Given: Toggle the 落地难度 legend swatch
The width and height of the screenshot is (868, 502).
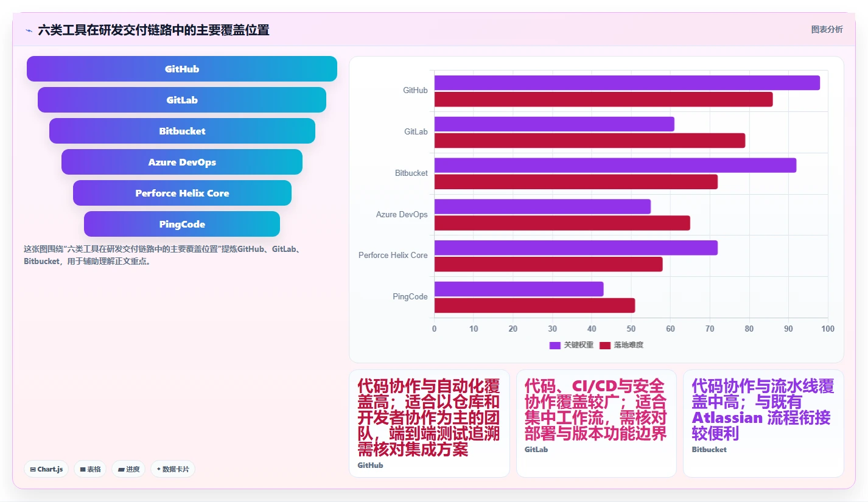Looking at the screenshot, I should point(604,345).
